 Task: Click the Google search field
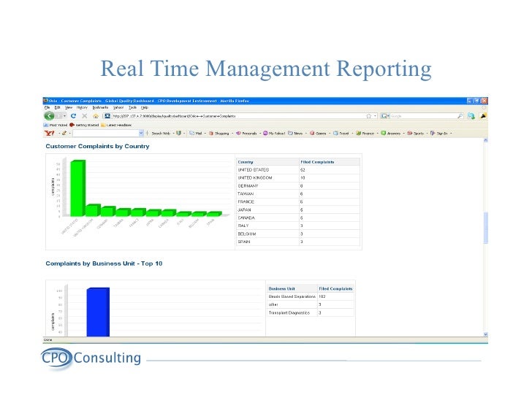click(423, 116)
